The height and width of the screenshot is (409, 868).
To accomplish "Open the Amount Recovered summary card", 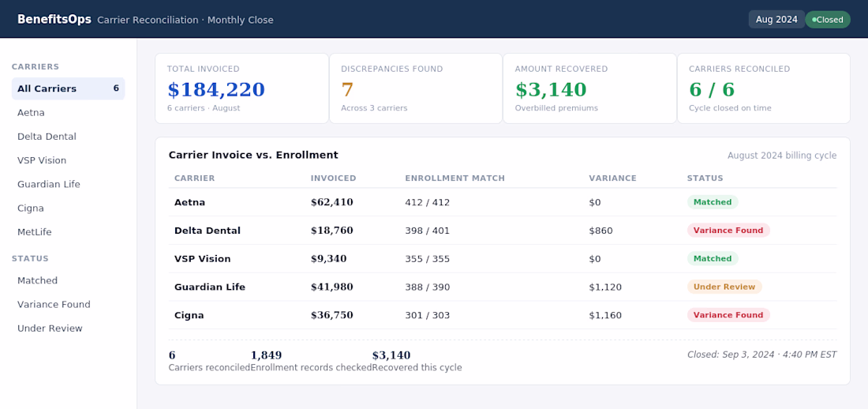I will tap(589, 88).
